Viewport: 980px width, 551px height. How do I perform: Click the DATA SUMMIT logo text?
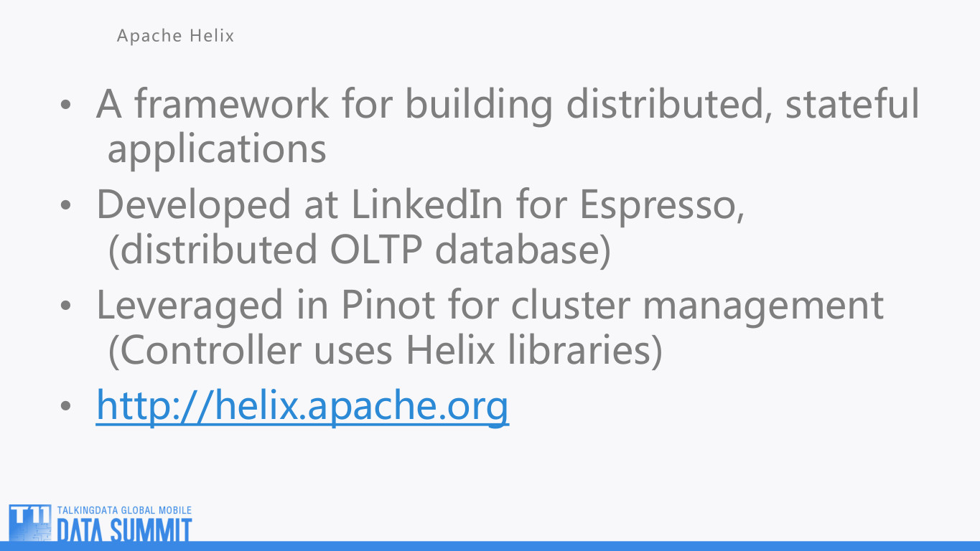[124, 529]
